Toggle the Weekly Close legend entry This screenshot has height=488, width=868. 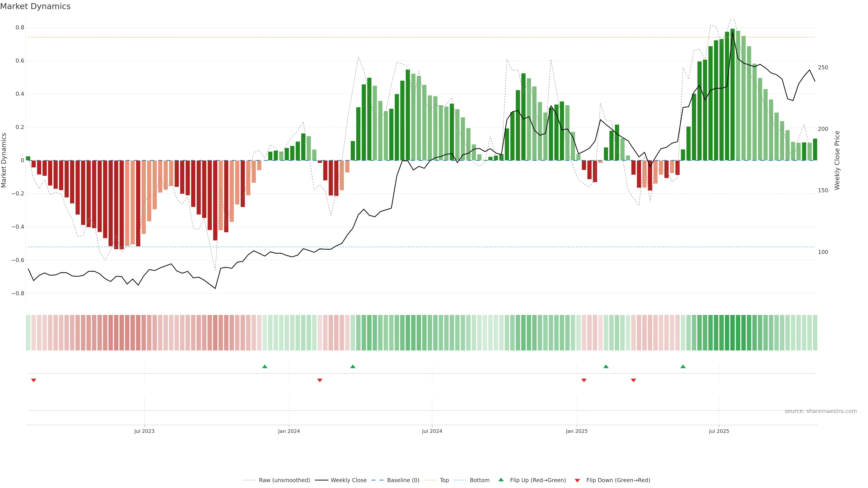348,480
